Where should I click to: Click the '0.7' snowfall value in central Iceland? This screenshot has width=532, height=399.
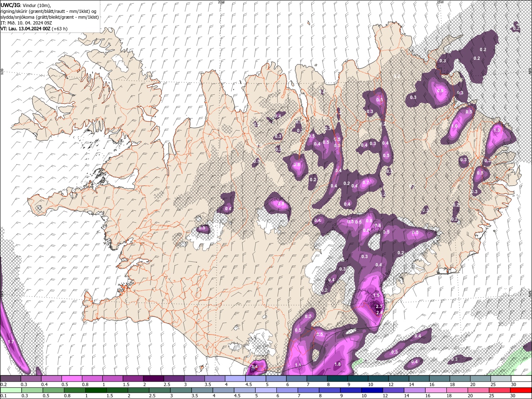pos(366,182)
